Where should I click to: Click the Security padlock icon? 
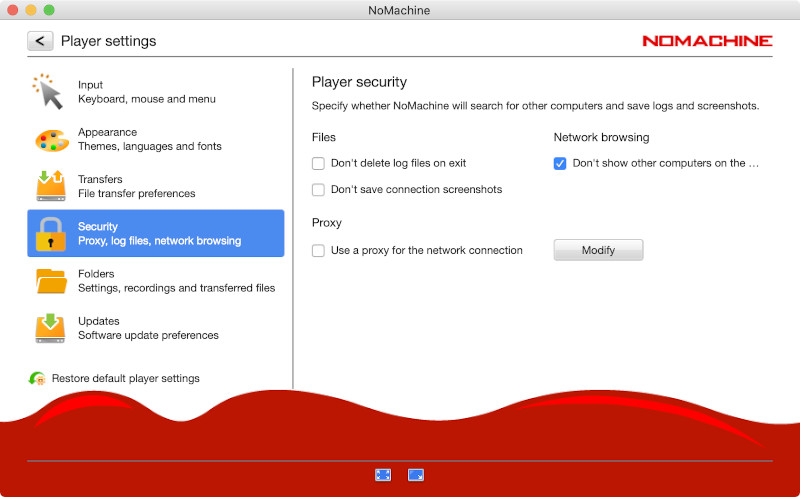tap(51, 234)
